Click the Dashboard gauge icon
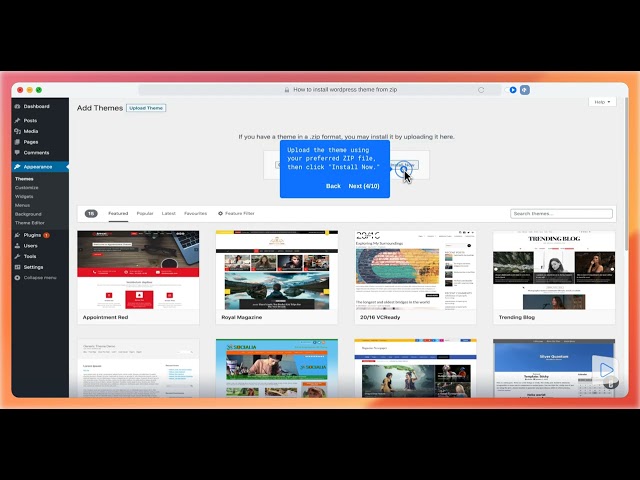This screenshot has width=640, height=480. [x=17, y=107]
